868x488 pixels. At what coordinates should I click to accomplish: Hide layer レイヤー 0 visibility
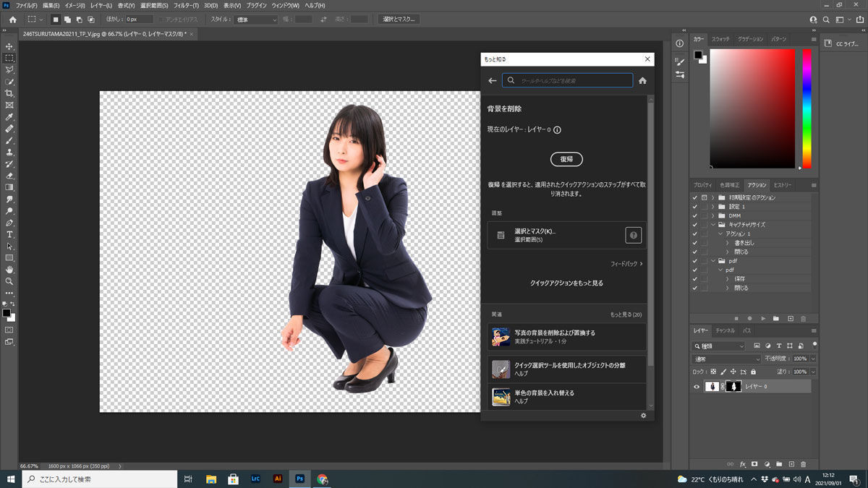(697, 386)
